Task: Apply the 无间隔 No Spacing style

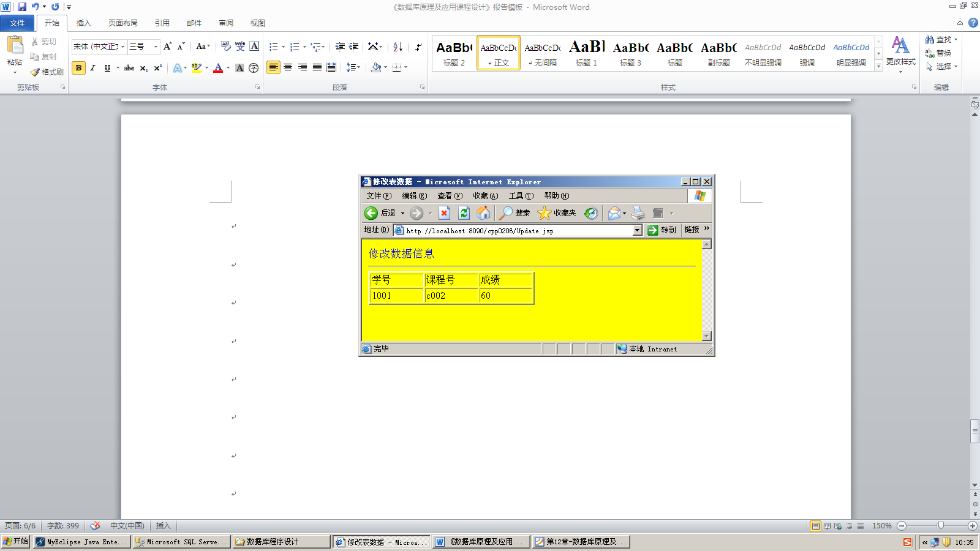Action: click(543, 53)
